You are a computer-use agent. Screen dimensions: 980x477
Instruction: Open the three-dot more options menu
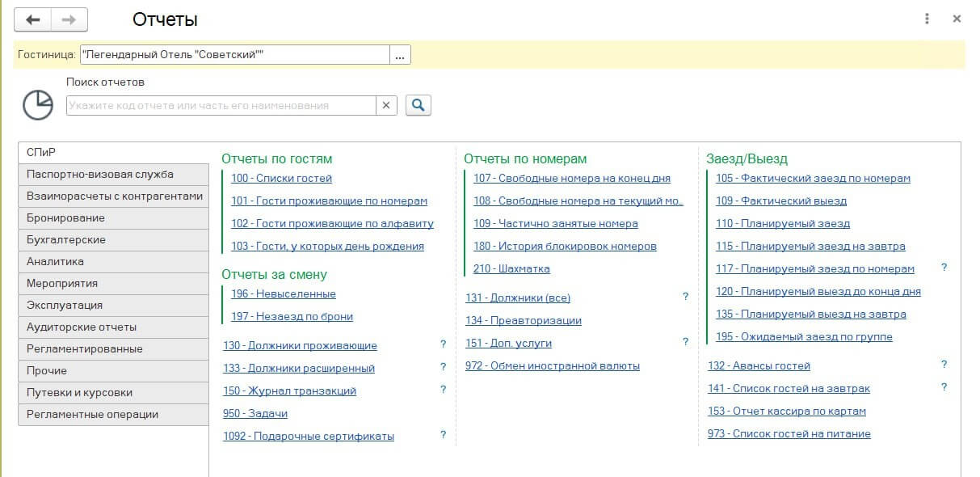(x=927, y=19)
